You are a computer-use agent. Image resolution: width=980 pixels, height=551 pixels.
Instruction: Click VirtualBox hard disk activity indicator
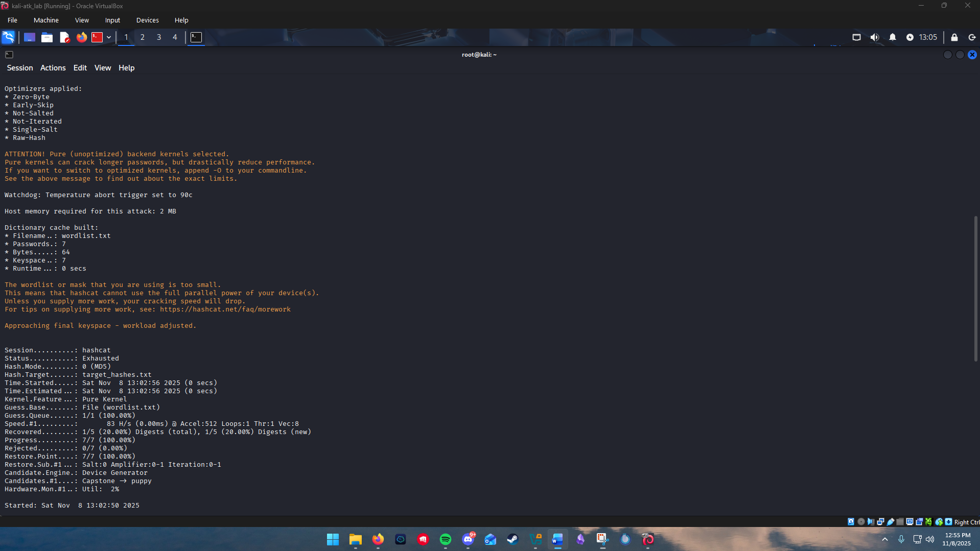coord(851,522)
